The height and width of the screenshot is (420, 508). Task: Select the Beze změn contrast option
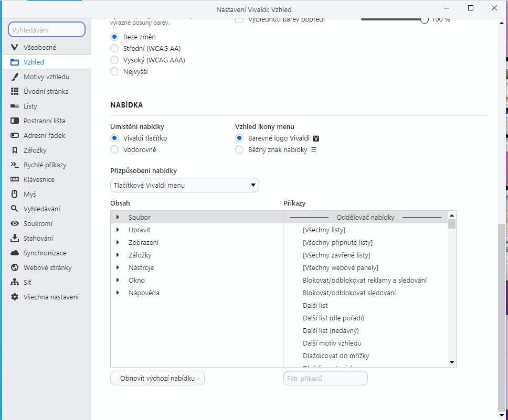114,37
